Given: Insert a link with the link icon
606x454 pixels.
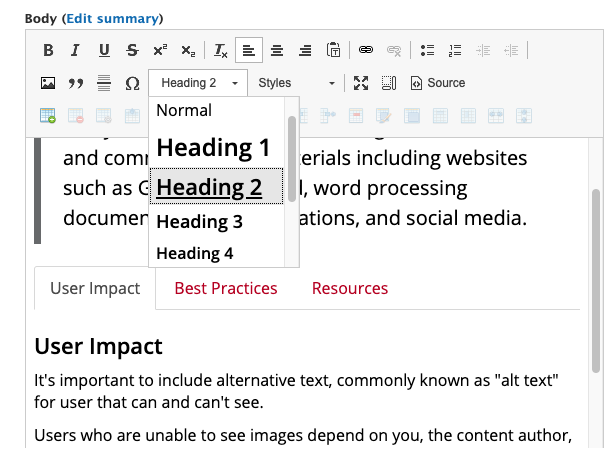Looking at the screenshot, I should 366,50.
